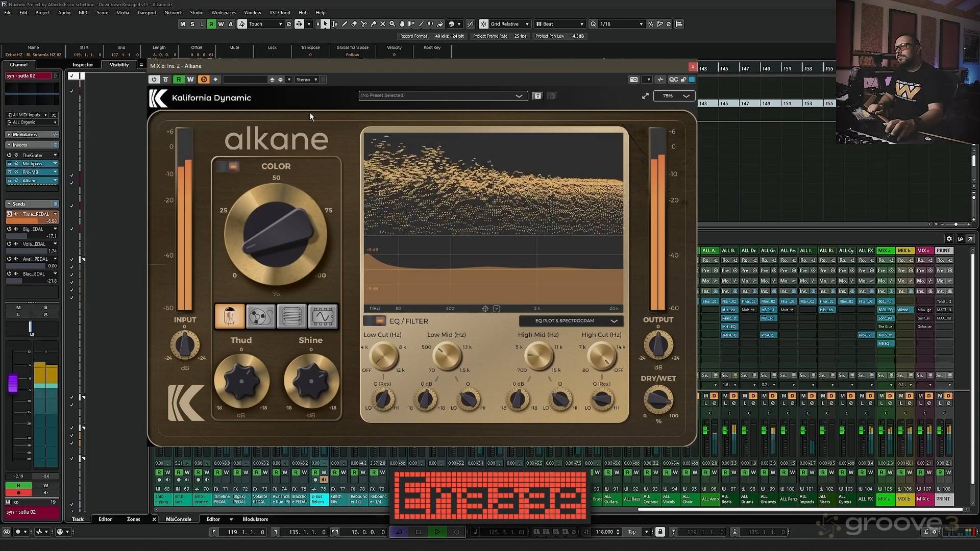This screenshot has height=551, width=980.
Task: Select the Pro-MB insert slot
Action: point(33,172)
